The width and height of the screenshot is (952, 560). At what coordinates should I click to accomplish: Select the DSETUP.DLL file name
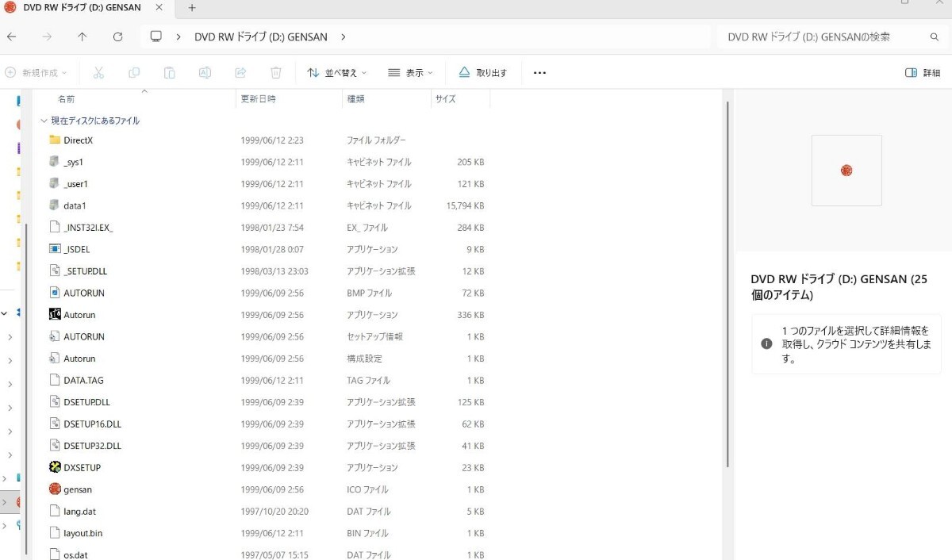(86, 402)
